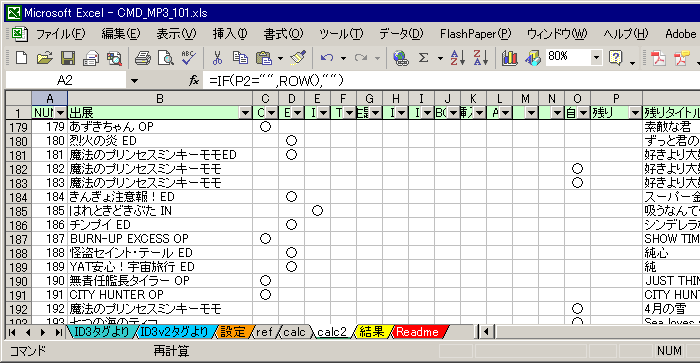Open the 残り column P filter dropdown
This screenshot has height=363, width=700.
point(635,113)
